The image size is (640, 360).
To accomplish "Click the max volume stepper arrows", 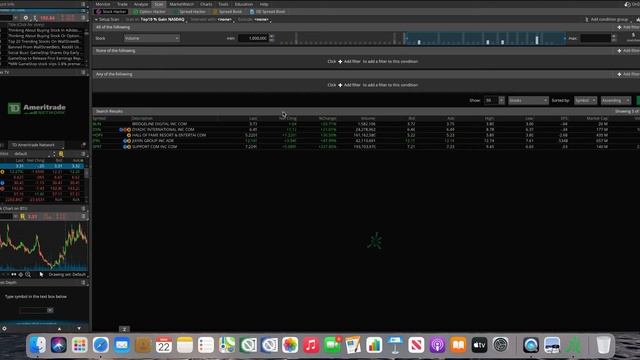I will [x=613, y=38].
